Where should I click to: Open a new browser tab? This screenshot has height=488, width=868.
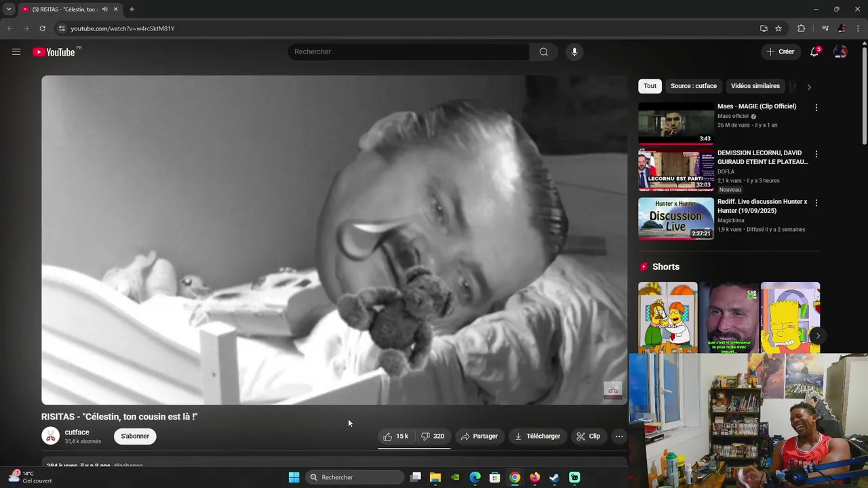tap(132, 9)
